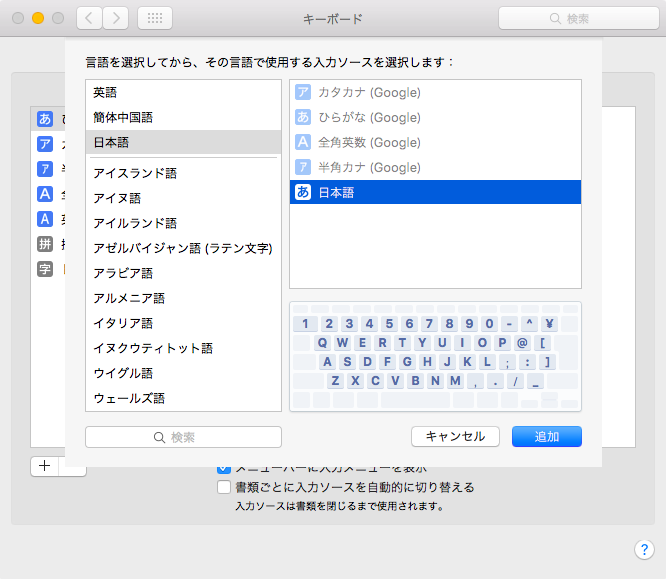Select ウェールズ語 in the language list
Image resolution: width=666 pixels, height=579 pixels.
(183, 398)
